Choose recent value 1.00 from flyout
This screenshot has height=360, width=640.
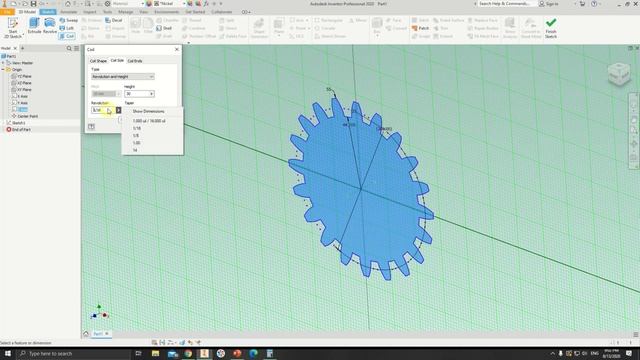136,143
